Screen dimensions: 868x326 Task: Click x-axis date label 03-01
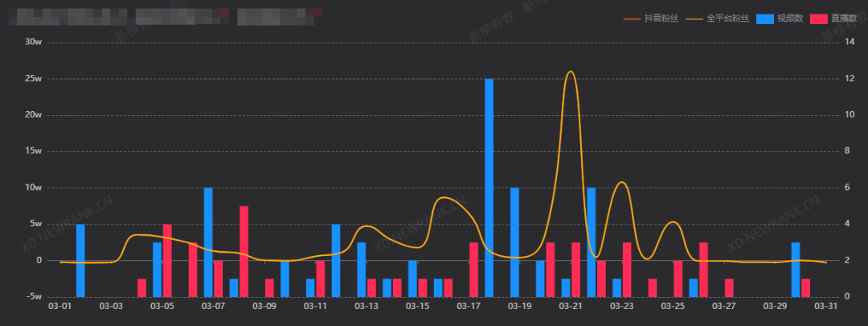point(59,306)
